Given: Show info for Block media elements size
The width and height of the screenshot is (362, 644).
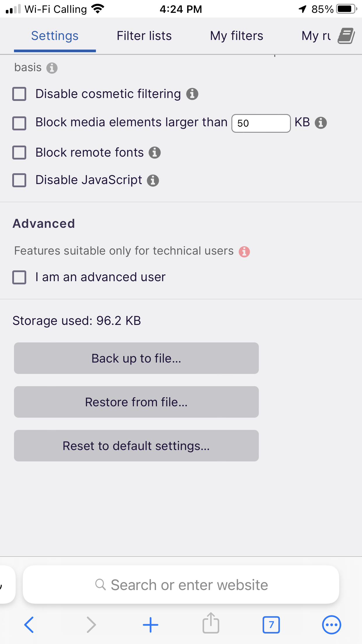Looking at the screenshot, I should (x=321, y=123).
